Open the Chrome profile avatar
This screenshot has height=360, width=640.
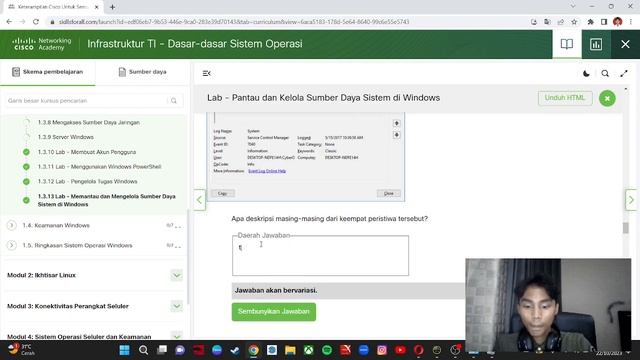click(618, 22)
